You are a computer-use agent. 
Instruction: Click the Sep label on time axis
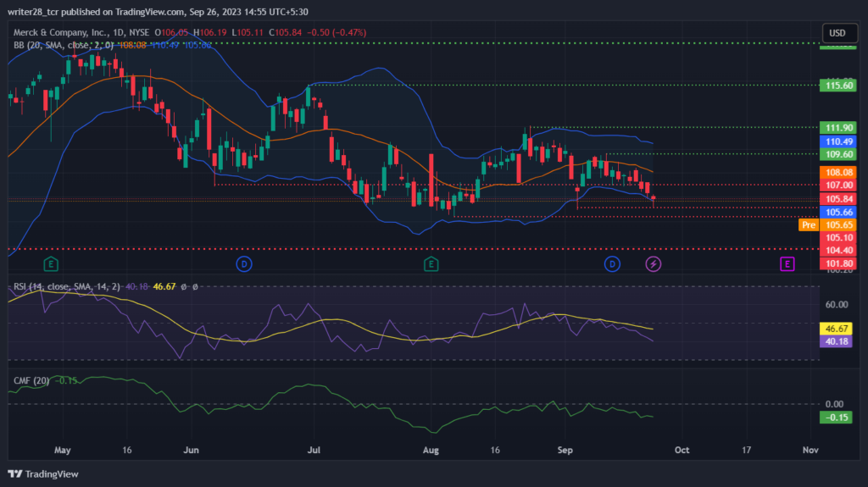(565, 450)
